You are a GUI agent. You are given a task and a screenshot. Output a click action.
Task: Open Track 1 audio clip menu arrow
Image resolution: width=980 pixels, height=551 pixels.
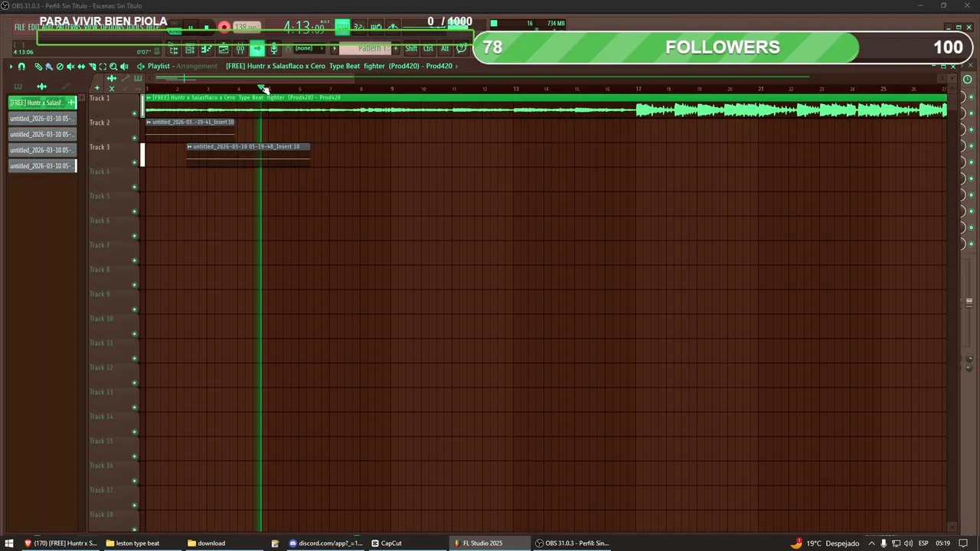coord(149,98)
